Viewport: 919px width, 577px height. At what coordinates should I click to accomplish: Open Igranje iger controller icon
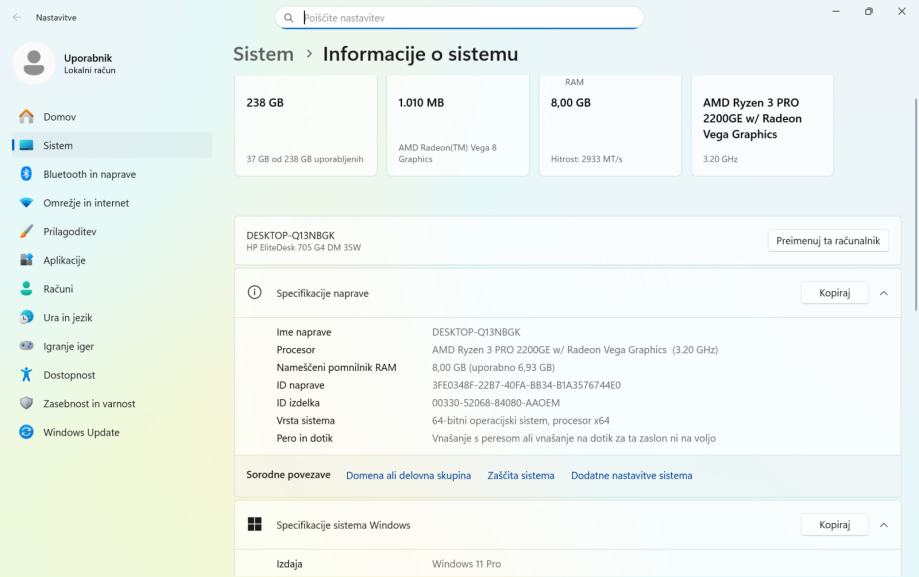pos(27,347)
